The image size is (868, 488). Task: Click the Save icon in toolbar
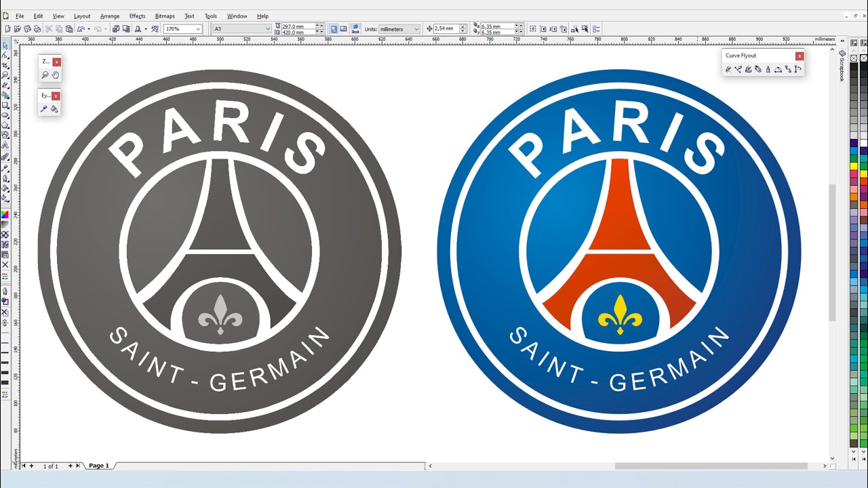(x=27, y=29)
